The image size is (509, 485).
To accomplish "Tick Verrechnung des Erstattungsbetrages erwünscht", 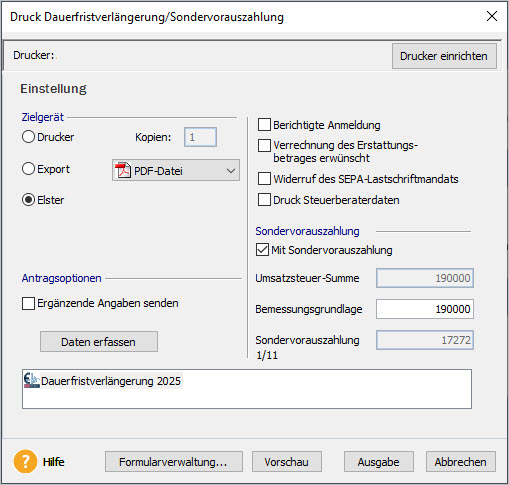I will (264, 145).
